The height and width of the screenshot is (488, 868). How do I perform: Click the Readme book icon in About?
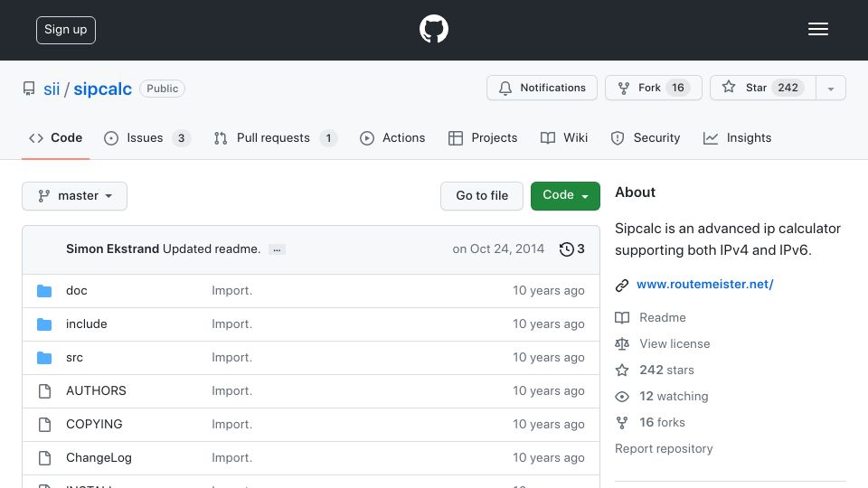tap(622, 317)
